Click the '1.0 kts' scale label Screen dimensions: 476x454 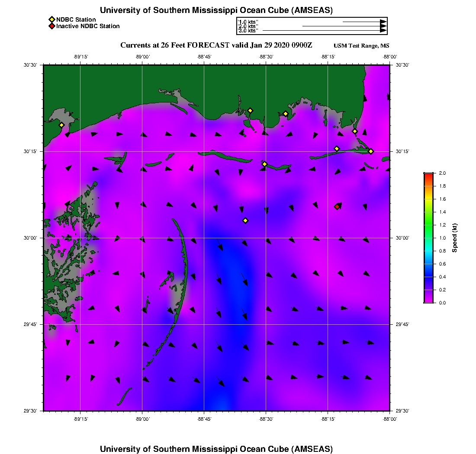pyautogui.click(x=248, y=21)
